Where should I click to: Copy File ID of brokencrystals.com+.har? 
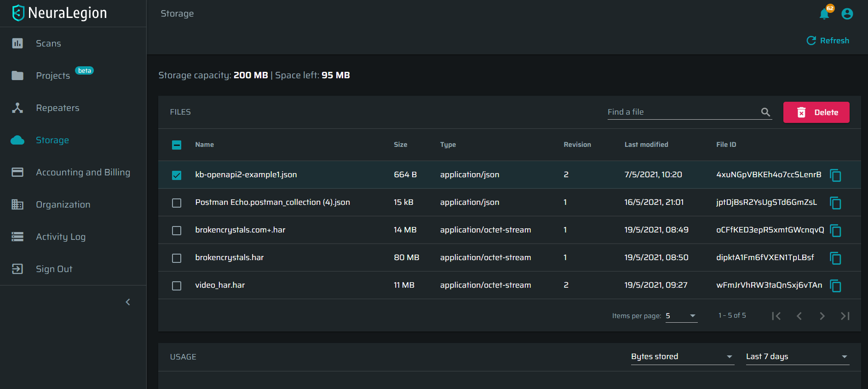coord(835,231)
